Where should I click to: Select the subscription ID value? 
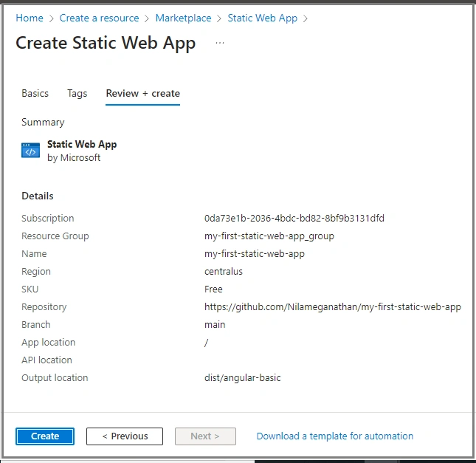294,218
